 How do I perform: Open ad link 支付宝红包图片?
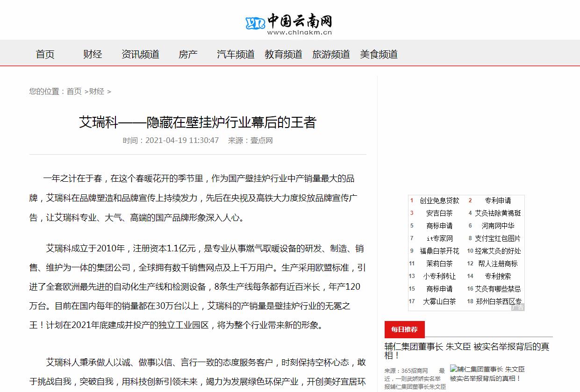click(x=498, y=238)
